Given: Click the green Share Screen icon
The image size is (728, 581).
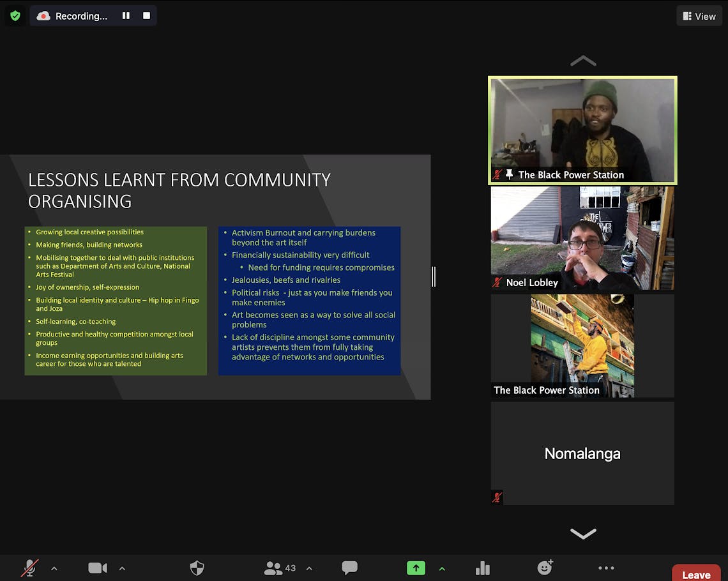Looking at the screenshot, I should tap(416, 568).
